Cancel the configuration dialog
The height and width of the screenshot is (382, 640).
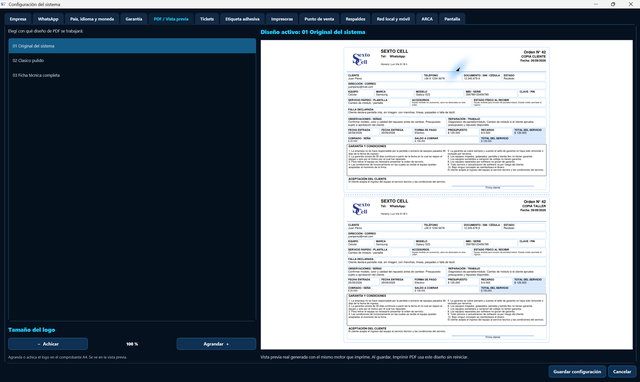point(622,371)
